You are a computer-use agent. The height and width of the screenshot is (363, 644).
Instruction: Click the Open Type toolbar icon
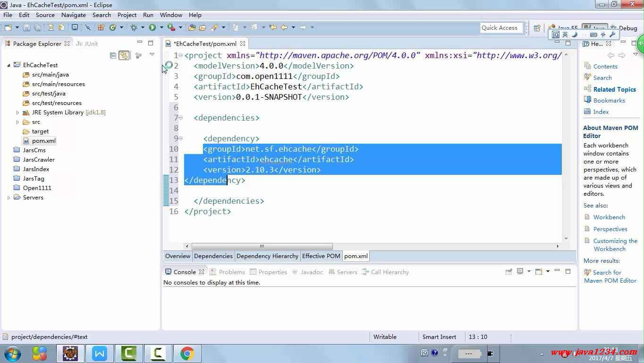(192, 27)
